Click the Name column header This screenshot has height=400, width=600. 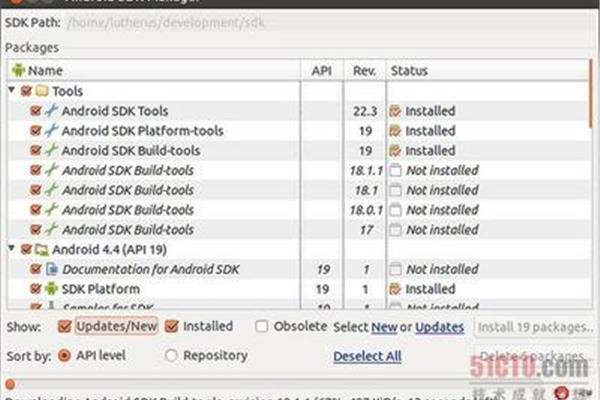153,70
